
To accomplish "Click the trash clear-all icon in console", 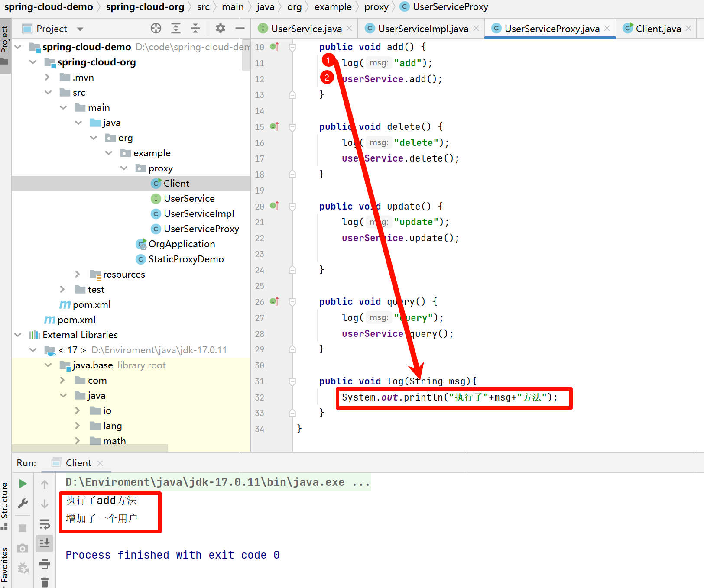I will 45,582.
